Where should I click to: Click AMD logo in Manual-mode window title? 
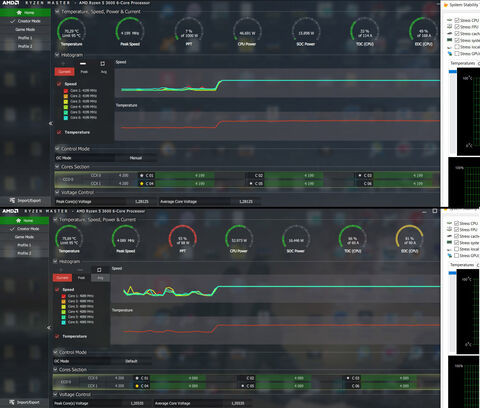tap(11, 3)
